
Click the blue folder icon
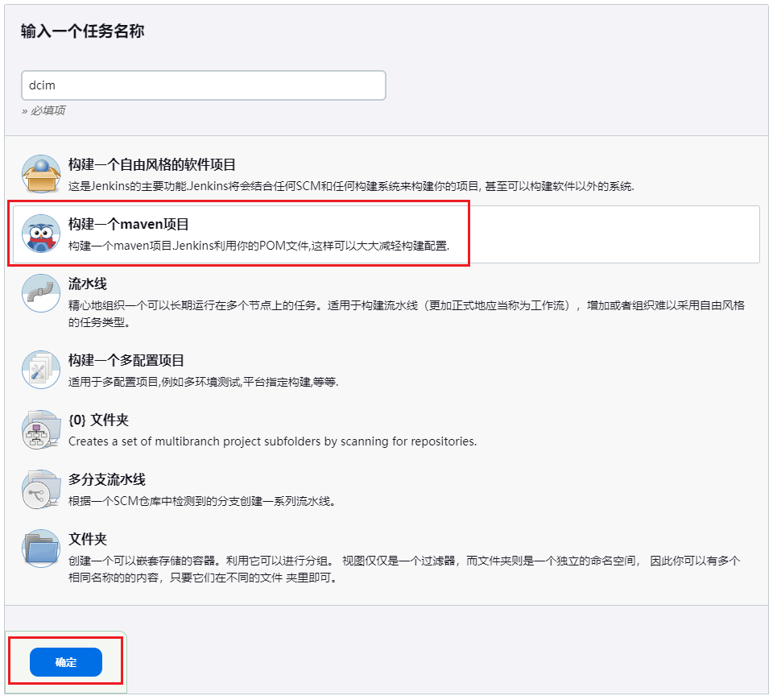pyautogui.click(x=41, y=549)
